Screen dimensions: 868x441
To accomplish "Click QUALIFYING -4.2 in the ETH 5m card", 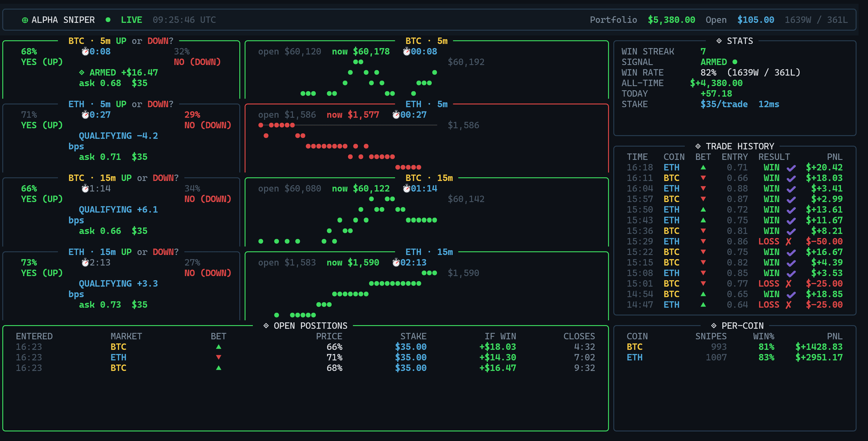I will 119,136.
